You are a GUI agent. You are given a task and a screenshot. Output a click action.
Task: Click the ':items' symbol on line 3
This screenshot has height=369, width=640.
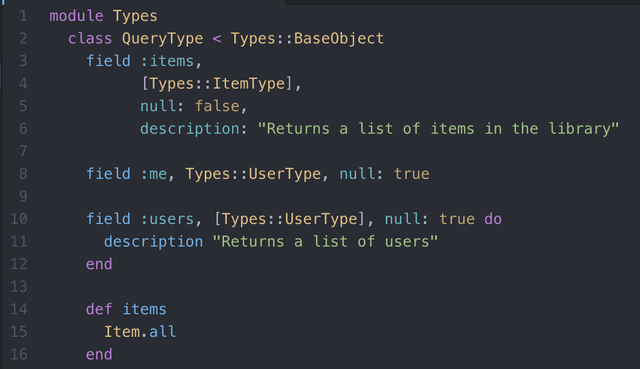(x=167, y=61)
